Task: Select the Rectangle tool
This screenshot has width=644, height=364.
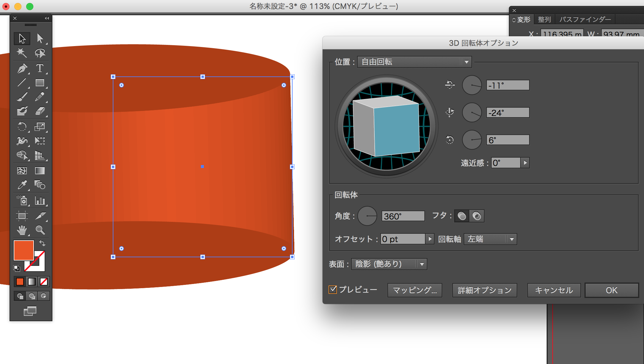Action: (40, 82)
